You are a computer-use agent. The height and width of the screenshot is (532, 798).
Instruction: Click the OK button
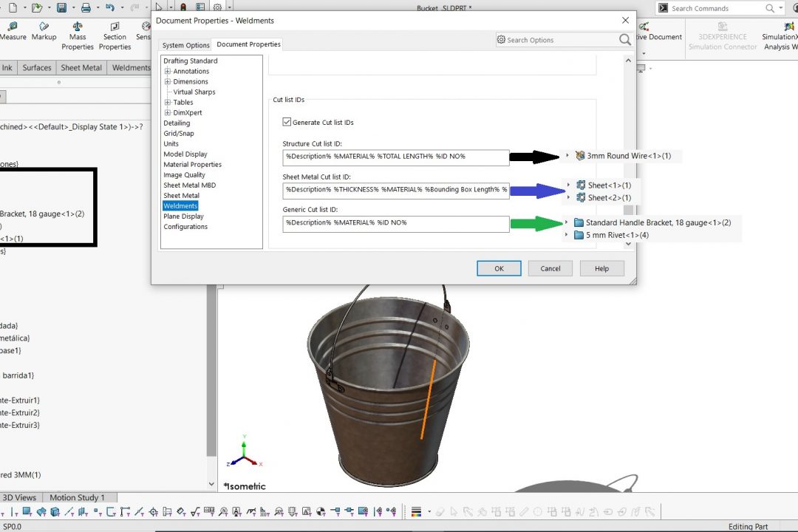[x=499, y=268]
